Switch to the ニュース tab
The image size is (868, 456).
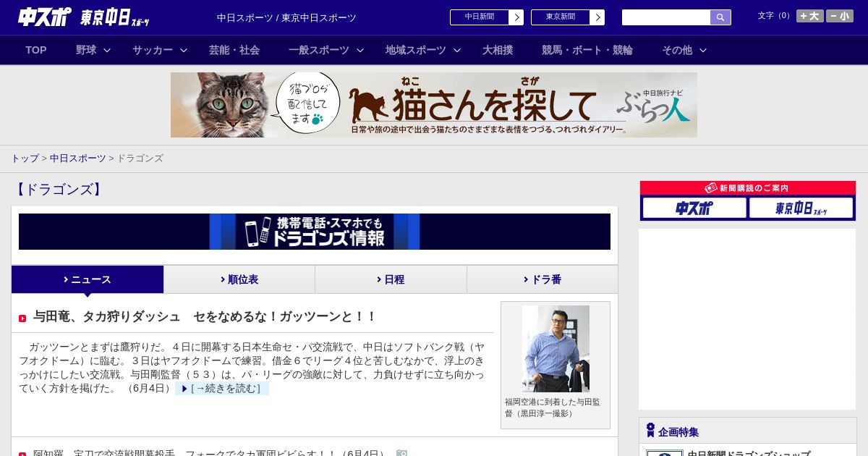(88, 279)
